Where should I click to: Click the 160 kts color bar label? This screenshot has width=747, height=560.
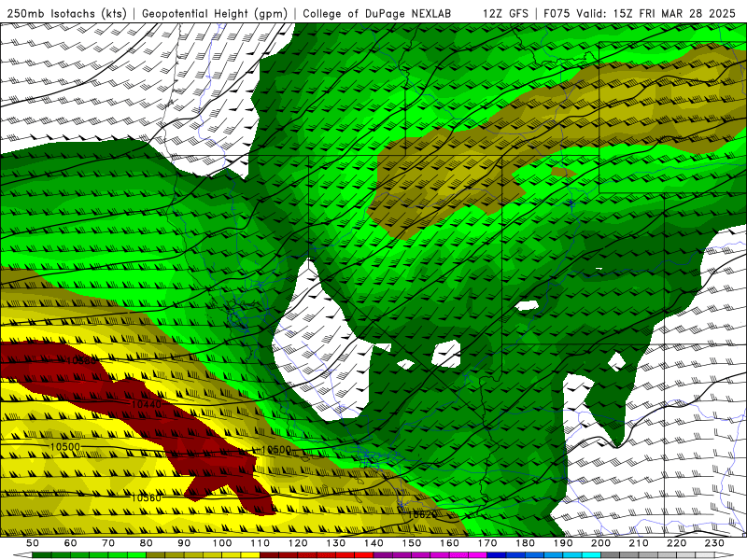449,543
